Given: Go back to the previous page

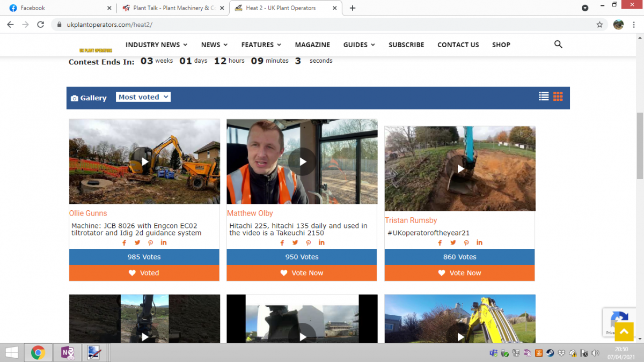Looking at the screenshot, I should pos(10,25).
